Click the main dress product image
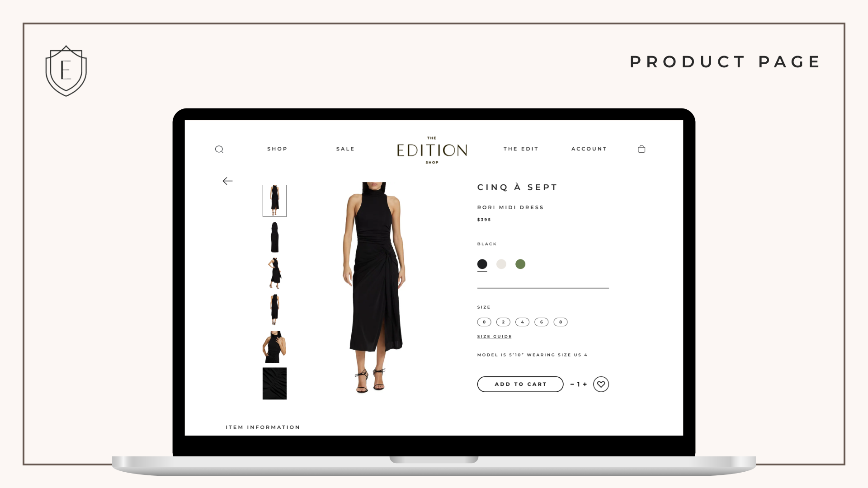Screen dimensions: 868x488 click(x=374, y=288)
